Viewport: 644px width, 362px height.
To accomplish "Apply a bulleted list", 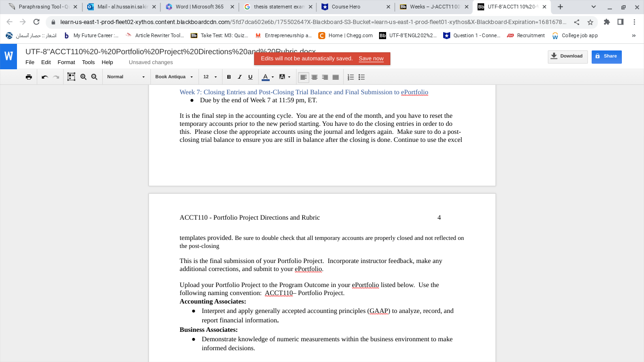I will click(x=361, y=77).
